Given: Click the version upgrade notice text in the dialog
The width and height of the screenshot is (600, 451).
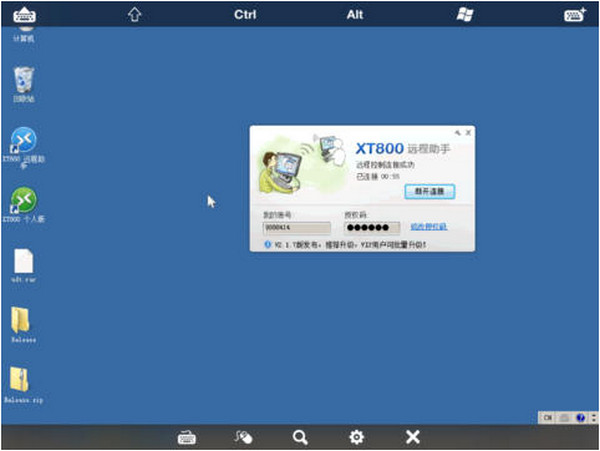Looking at the screenshot, I should click(351, 244).
